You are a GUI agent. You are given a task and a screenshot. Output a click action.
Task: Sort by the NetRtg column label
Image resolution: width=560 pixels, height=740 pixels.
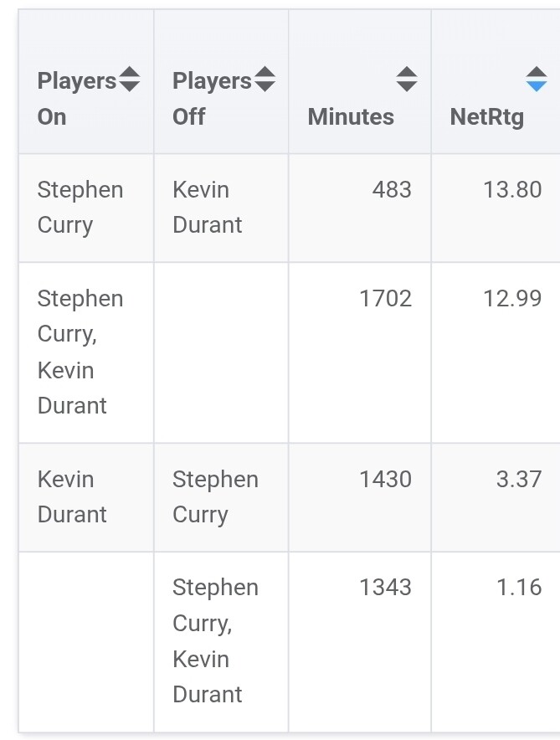tap(487, 116)
